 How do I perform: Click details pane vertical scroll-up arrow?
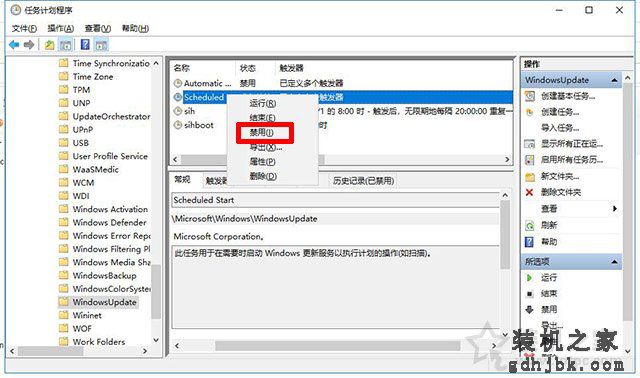point(505,196)
